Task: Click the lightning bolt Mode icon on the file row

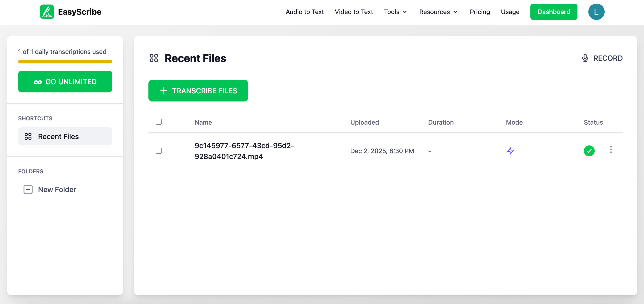Action: 510,151
